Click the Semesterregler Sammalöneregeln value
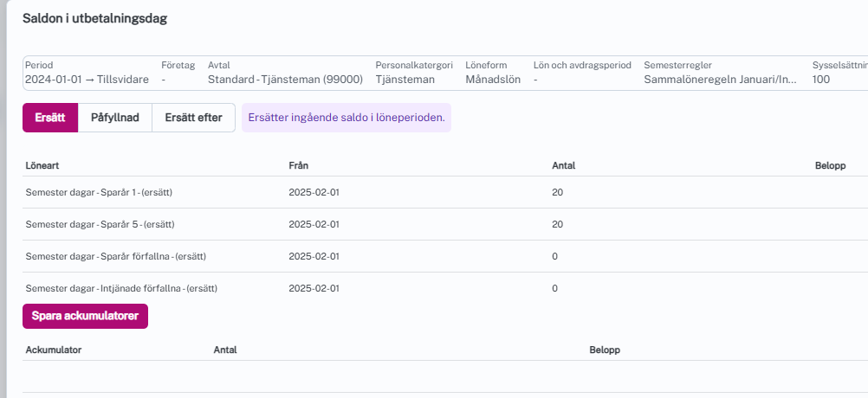 click(720, 79)
